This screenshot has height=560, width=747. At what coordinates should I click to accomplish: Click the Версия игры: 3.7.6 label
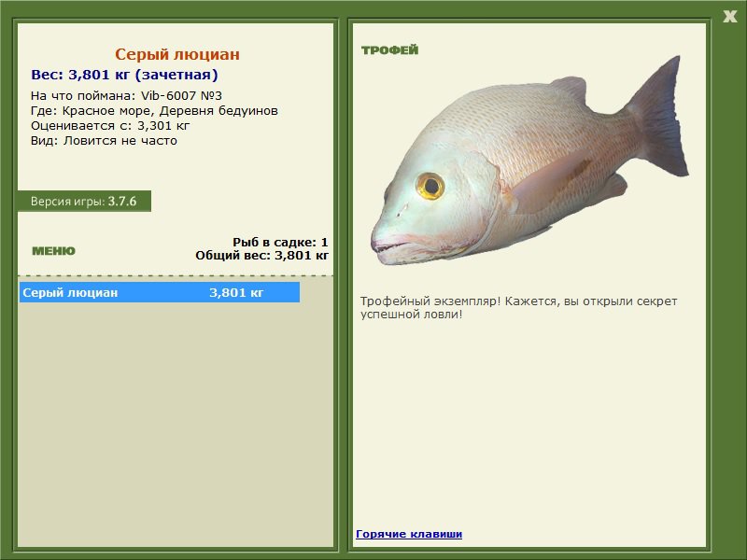[84, 201]
